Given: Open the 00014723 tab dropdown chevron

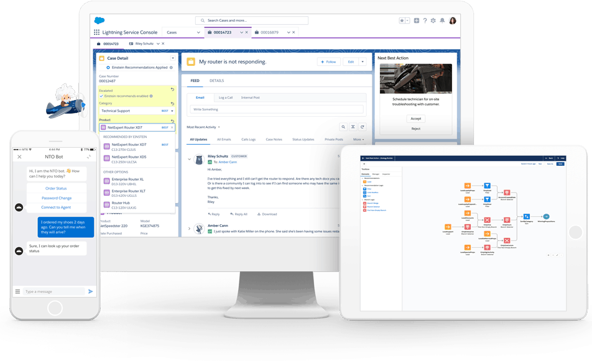Looking at the screenshot, I should 242,32.
